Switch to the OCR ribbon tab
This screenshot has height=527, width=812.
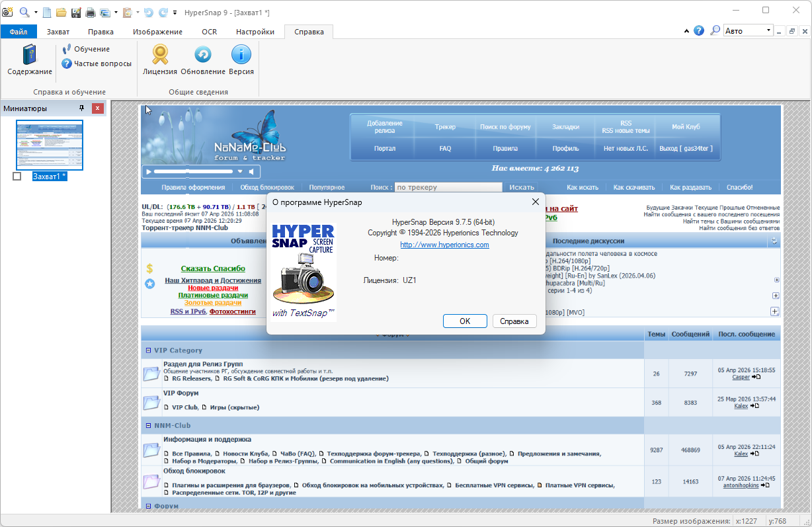tap(209, 31)
